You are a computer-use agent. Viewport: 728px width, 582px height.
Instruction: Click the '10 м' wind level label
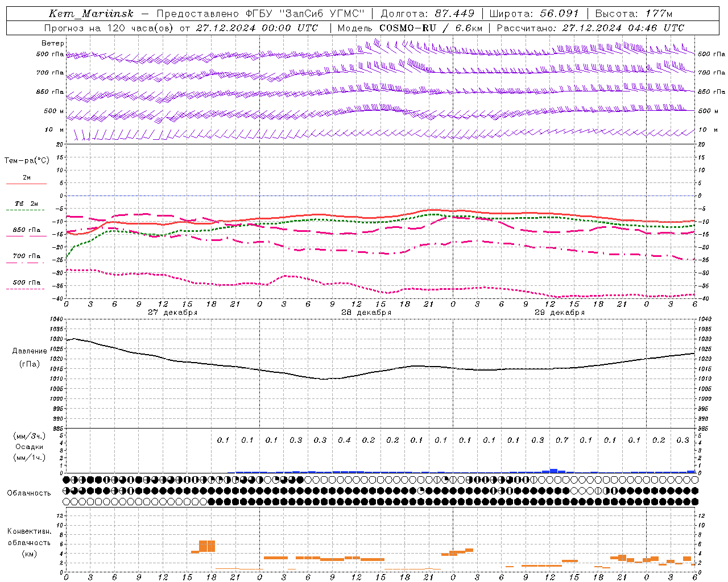pyautogui.click(x=55, y=130)
